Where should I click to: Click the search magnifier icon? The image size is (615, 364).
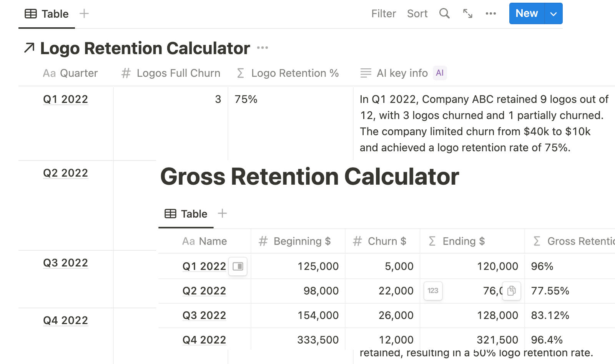[x=444, y=13]
